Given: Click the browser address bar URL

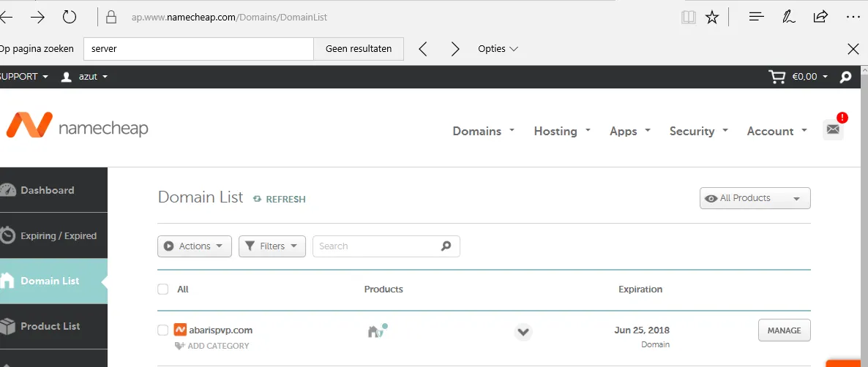Looking at the screenshot, I should pyautogui.click(x=229, y=17).
